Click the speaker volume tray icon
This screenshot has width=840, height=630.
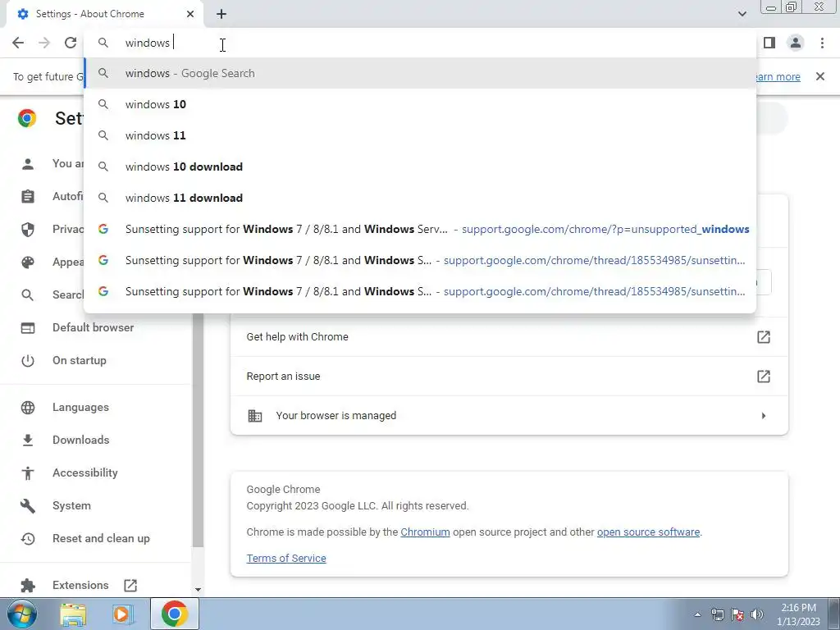click(757, 614)
